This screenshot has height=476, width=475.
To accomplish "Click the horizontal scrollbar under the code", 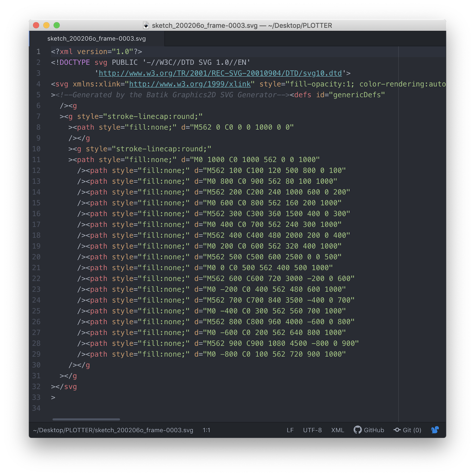I will point(86,419).
